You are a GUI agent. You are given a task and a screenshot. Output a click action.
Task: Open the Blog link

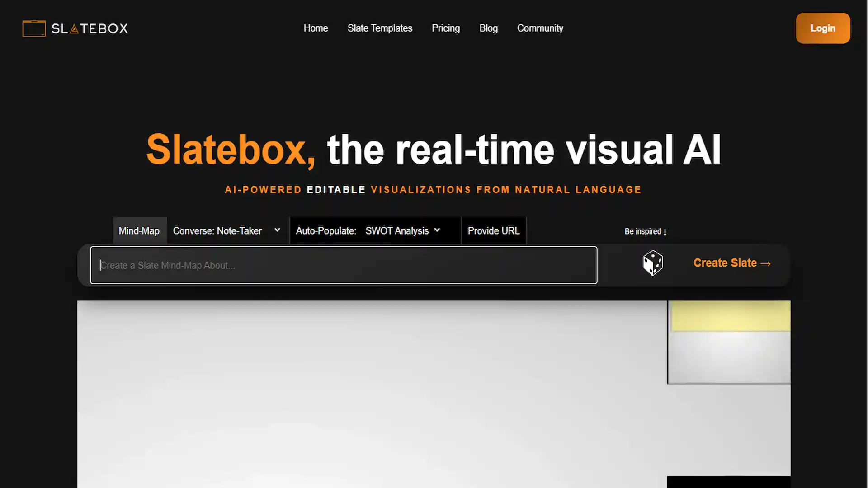click(x=488, y=28)
